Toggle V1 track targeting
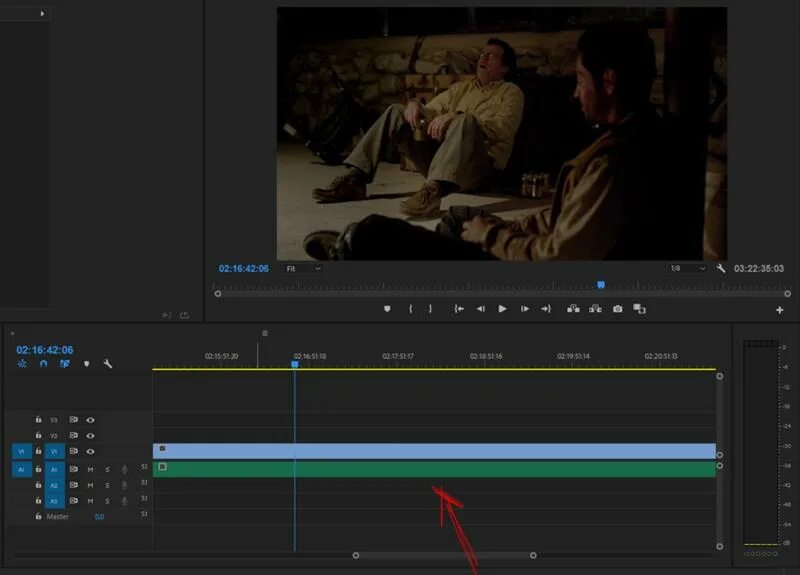The image size is (800, 575). click(x=54, y=452)
